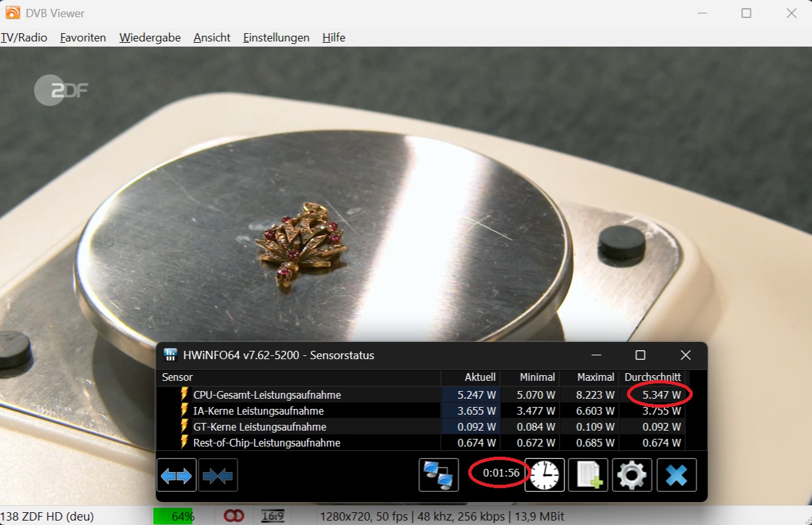
Task: Minimize the HWiNFO64 sensor window
Action: click(x=596, y=355)
